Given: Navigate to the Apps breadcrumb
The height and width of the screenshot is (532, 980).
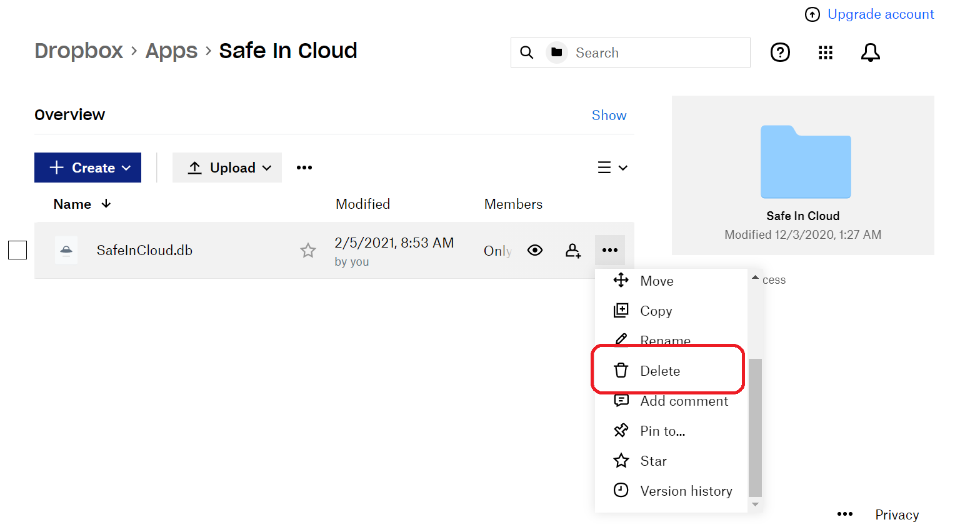Looking at the screenshot, I should click(x=171, y=51).
